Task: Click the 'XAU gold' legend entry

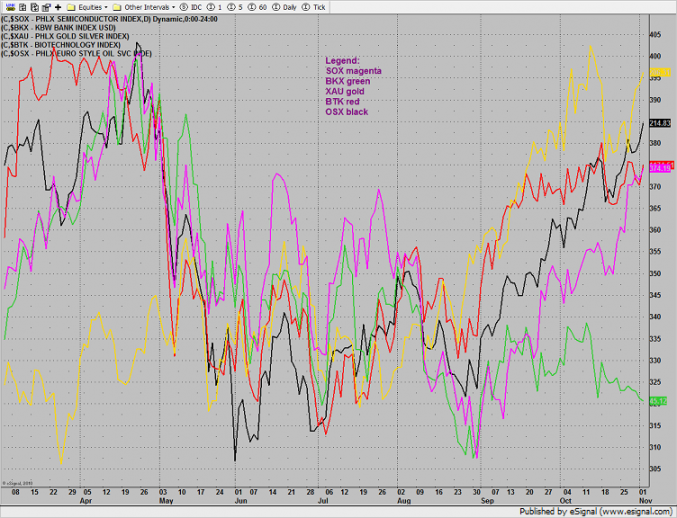Action: pyautogui.click(x=345, y=92)
